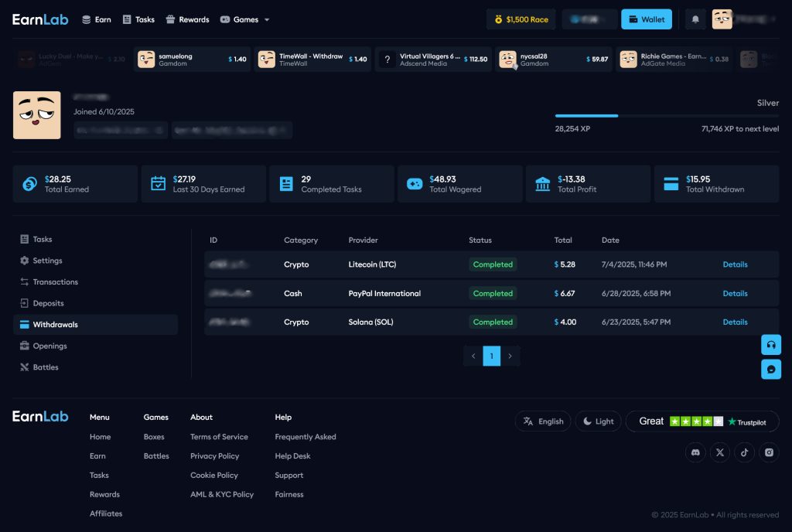Image resolution: width=792 pixels, height=532 pixels.
Task: Click samuelong avatar in activity feed
Action: tap(146, 60)
